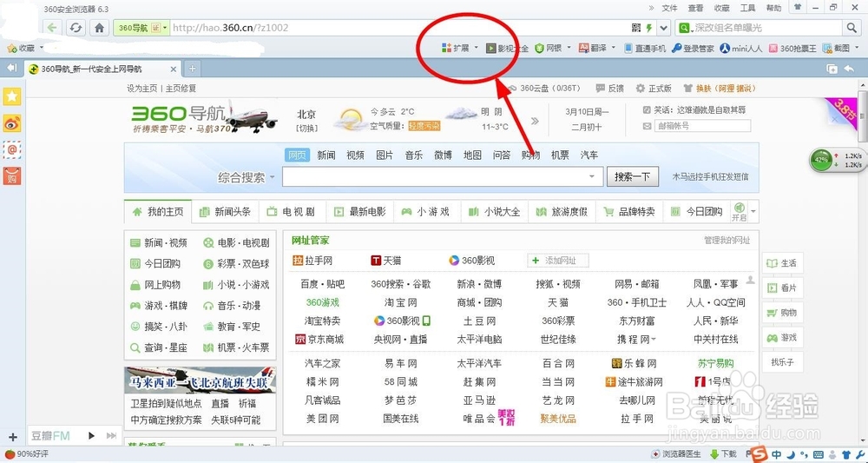Open a new tab with plus button

(x=192, y=69)
